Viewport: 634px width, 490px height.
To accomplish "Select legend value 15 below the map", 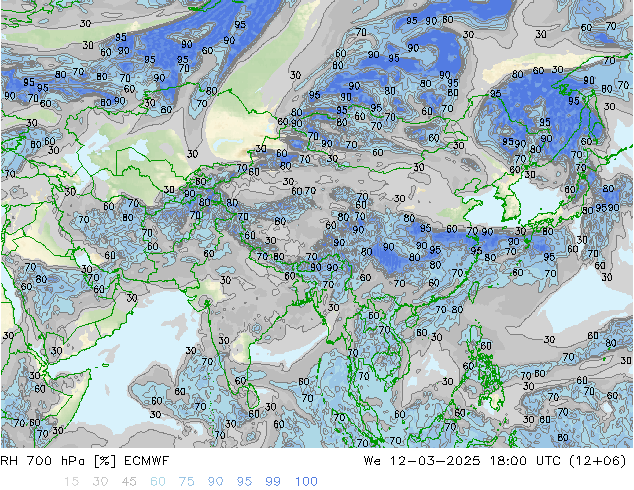I will click(x=71, y=482).
